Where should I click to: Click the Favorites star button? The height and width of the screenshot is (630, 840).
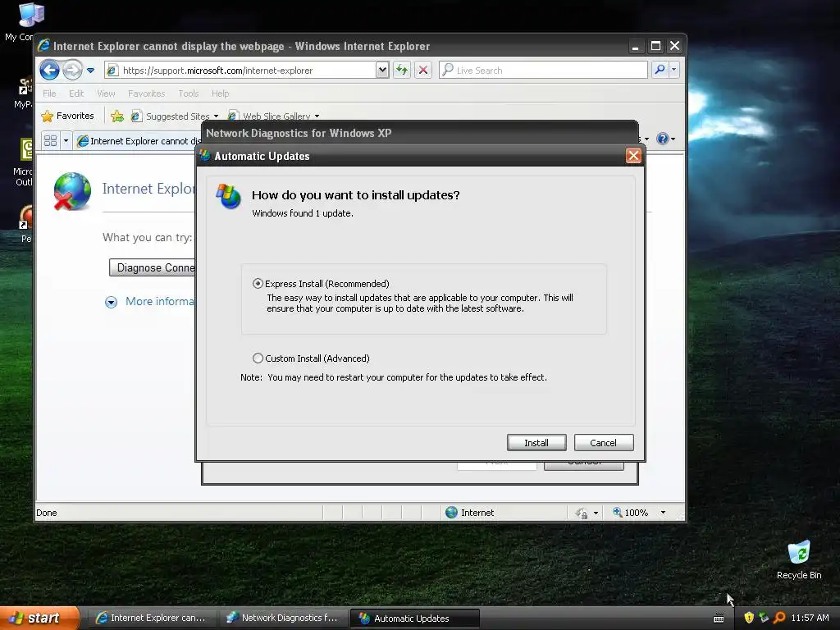(x=67, y=116)
